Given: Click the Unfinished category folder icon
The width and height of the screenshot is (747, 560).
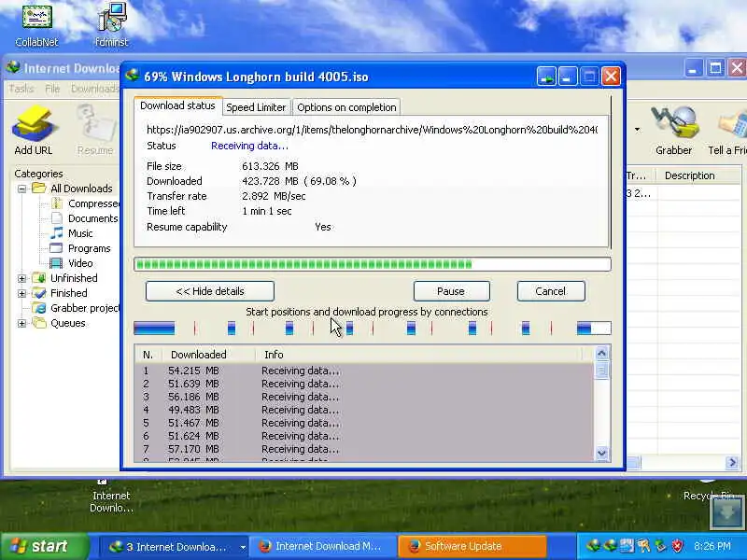Looking at the screenshot, I should (39, 278).
